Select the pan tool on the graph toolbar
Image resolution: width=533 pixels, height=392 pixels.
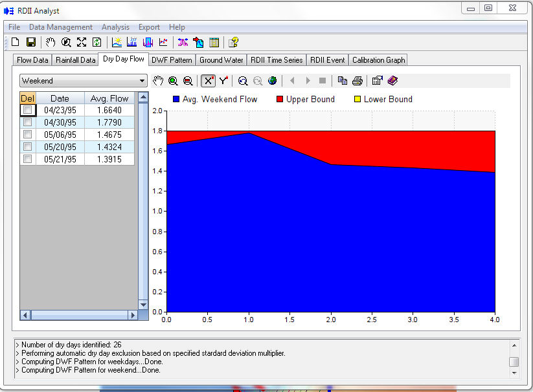pos(158,81)
